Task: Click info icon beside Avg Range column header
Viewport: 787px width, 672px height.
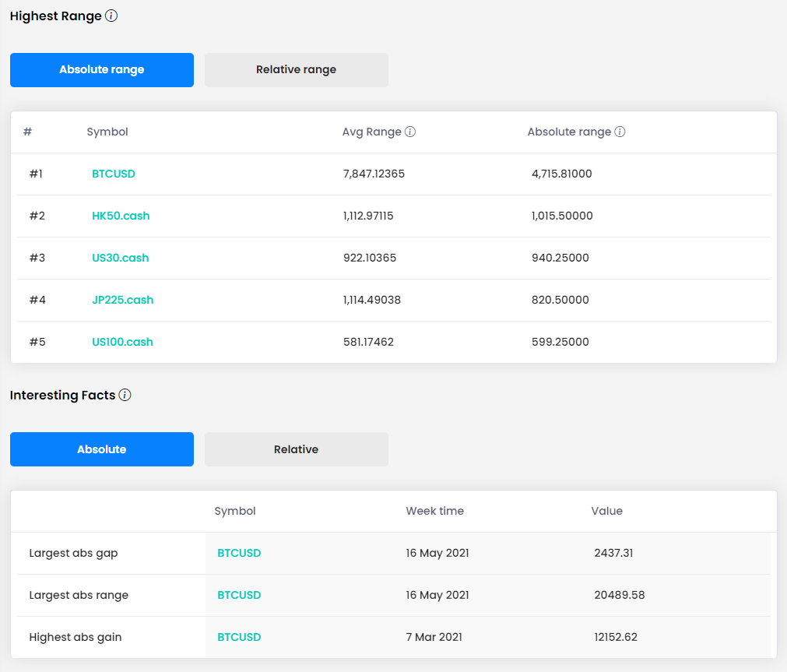Action: click(x=410, y=132)
